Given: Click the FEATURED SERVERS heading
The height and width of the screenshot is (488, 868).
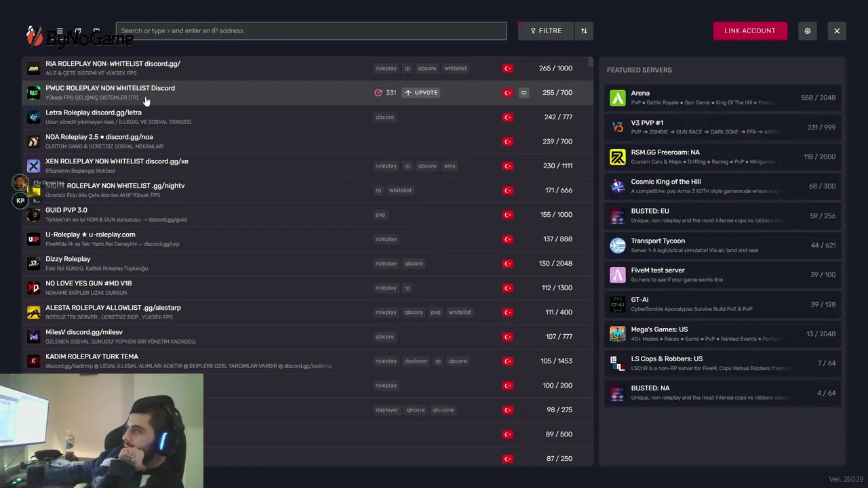Looking at the screenshot, I should (x=639, y=70).
